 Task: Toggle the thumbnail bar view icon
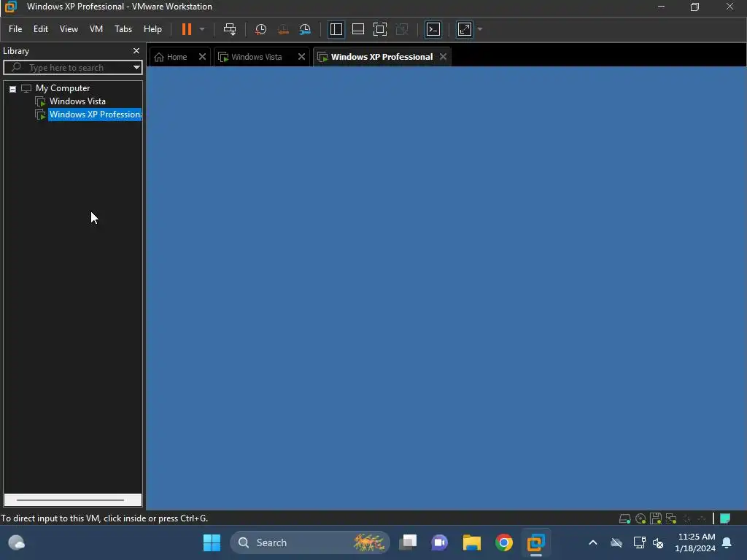tap(357, 29)
